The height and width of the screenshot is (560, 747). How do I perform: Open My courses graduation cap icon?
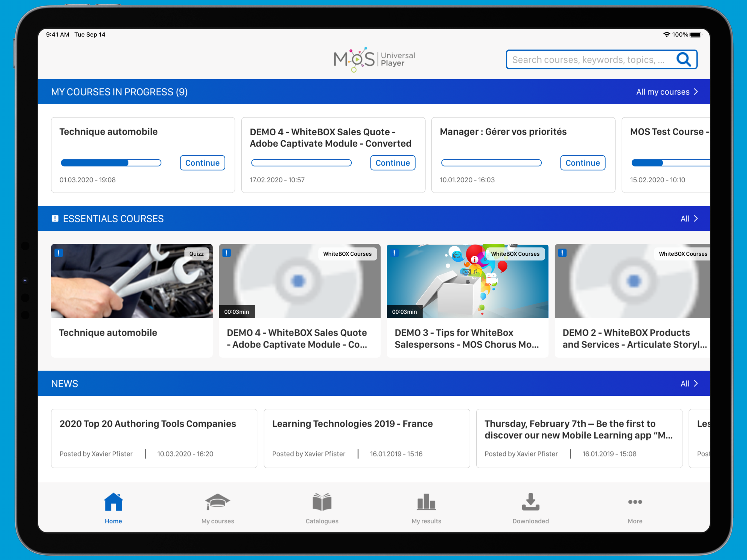click(217, 501)
